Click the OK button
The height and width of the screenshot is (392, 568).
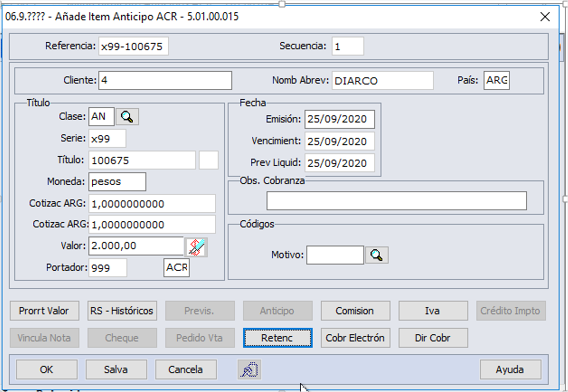click(46, 370)
